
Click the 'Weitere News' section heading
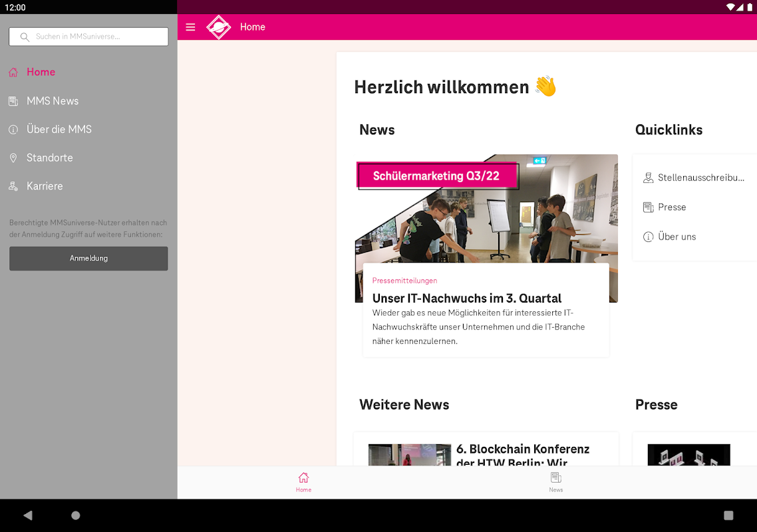(x=404, y=404)
